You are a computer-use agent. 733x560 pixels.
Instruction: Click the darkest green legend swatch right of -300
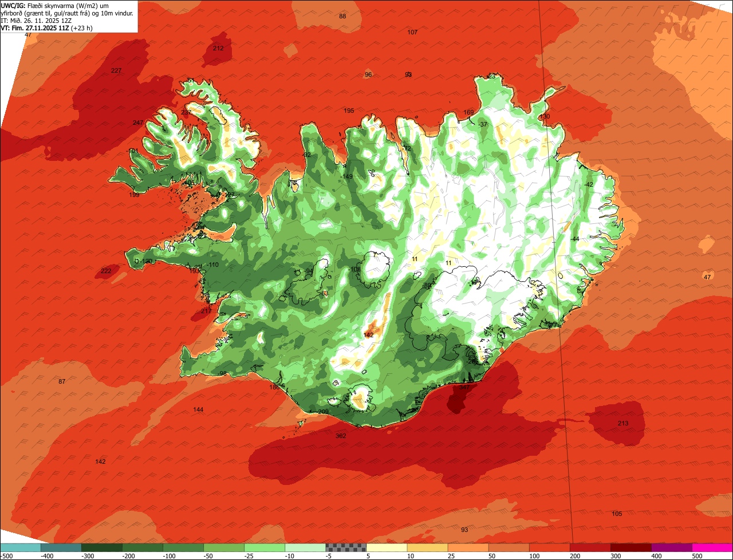(x=102, y=547)
